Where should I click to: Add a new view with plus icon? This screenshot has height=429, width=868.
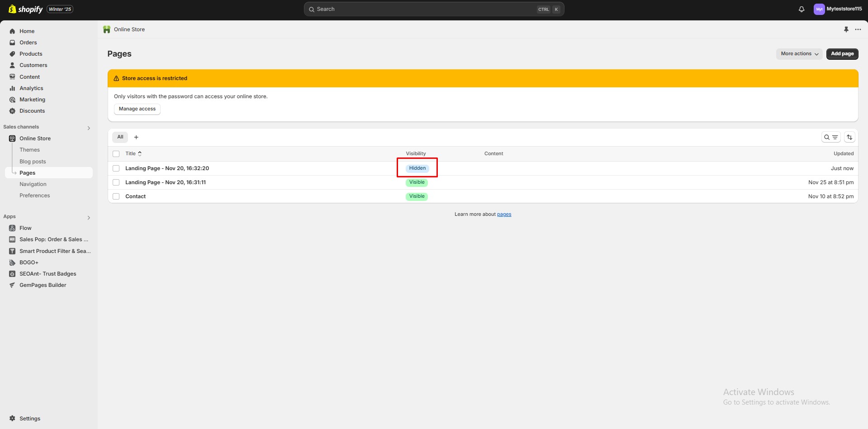click(136, 137)
